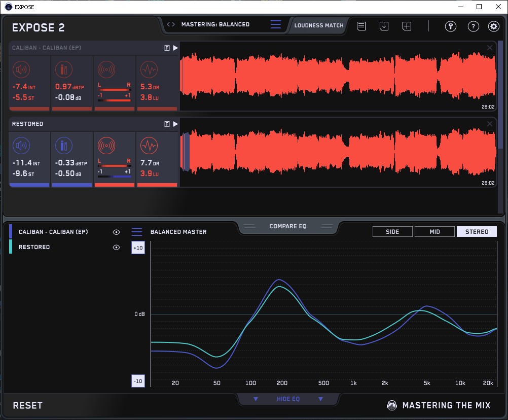Click Restored 7.7 DR value
The width and height of the screenshot is (508, 420).
point(150,163)
